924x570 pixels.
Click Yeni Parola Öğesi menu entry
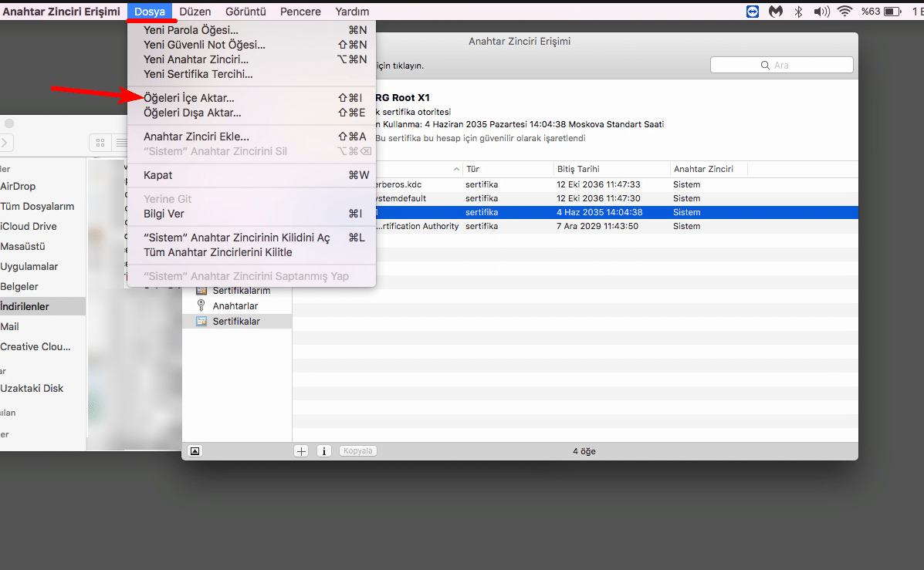pos(191,30)
